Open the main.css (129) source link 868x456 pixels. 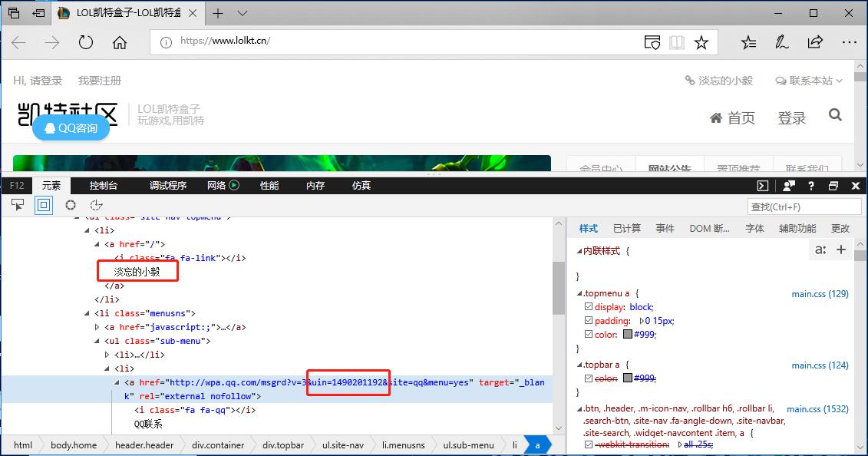tap(820, 294)
